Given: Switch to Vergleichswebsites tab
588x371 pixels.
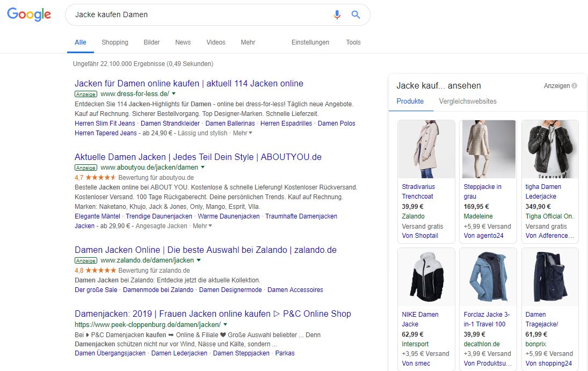Looking at the screenshot, I should pyautogui.click(x=468, y=101).
